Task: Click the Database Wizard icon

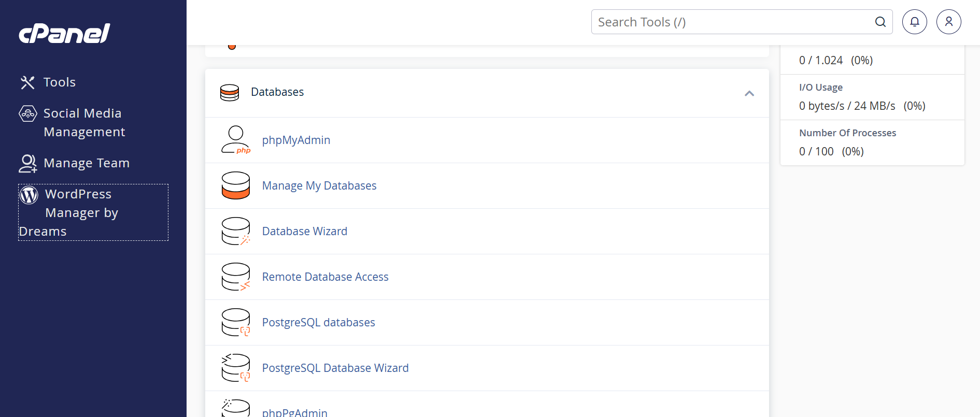Action: 236,231
